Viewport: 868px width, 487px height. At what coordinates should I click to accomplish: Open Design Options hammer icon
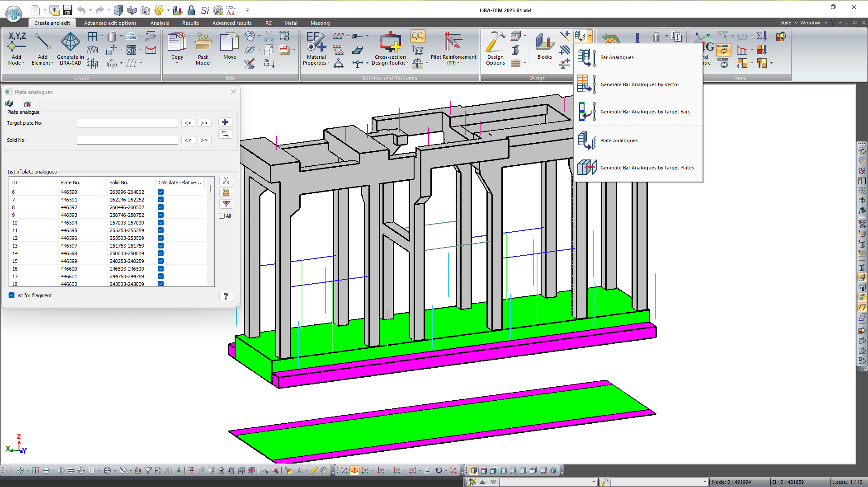[495, 43]
